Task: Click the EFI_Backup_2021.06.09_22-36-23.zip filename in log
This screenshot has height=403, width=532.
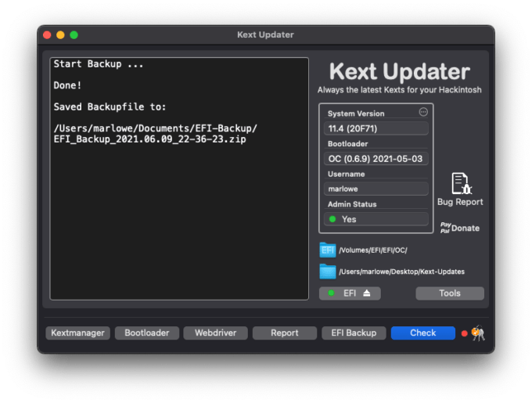Action: pos(149,139)
